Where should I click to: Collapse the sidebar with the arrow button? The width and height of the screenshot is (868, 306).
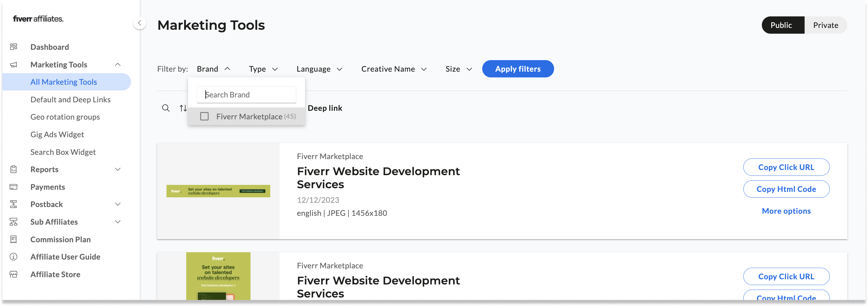[x=140, y=23]
